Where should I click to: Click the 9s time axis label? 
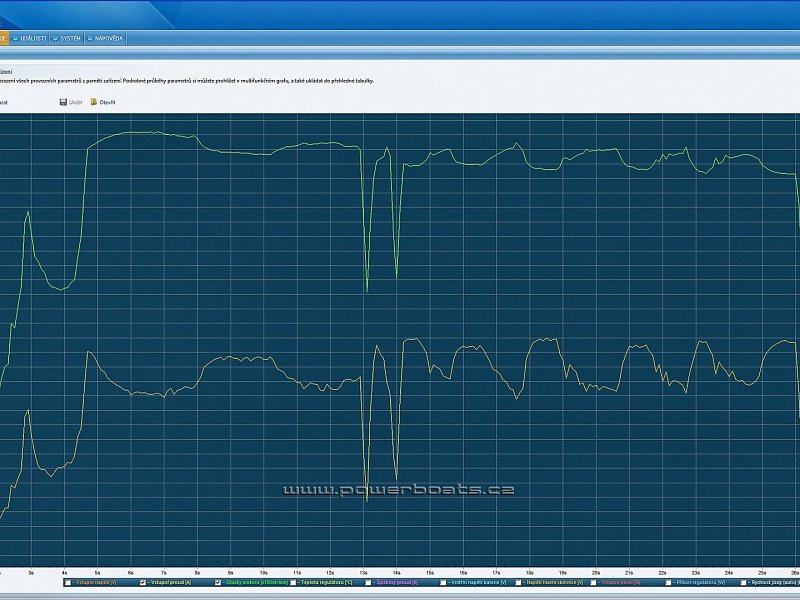click(231, 572)
